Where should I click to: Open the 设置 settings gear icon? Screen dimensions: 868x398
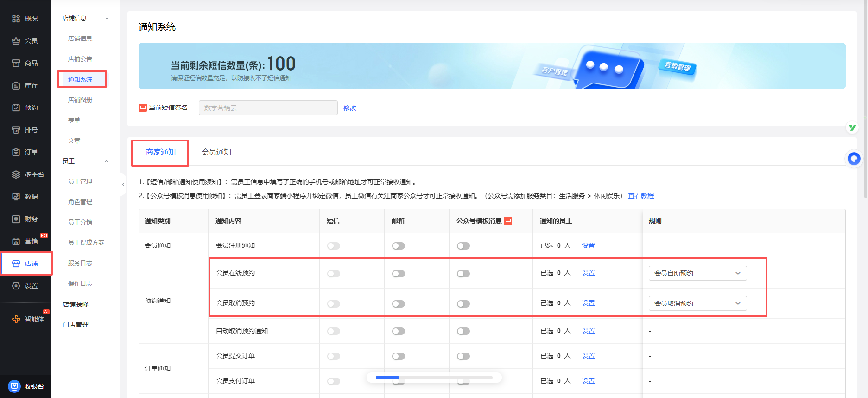click(x=16, y=286)
